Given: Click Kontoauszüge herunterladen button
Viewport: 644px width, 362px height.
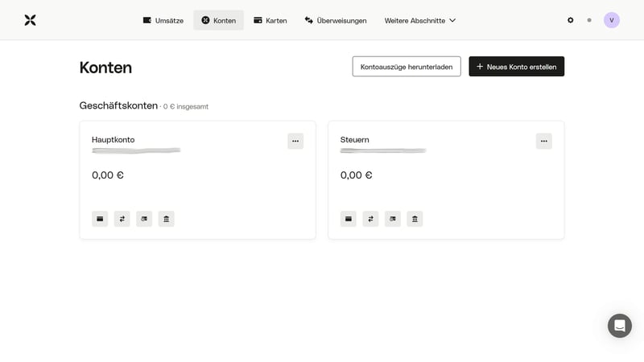Looking at the screenshot, I should [x=407, y=67].
